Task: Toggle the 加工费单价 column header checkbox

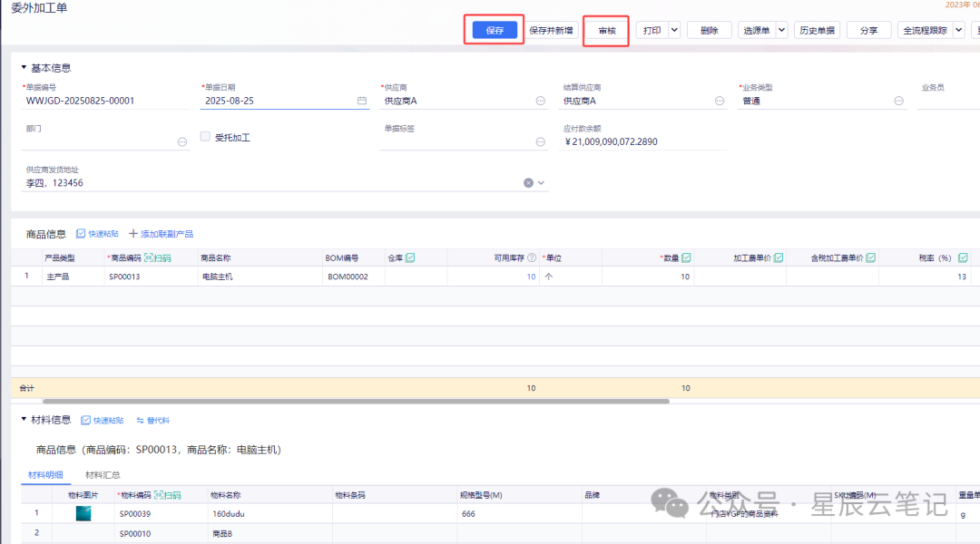Action: (779, 258)
